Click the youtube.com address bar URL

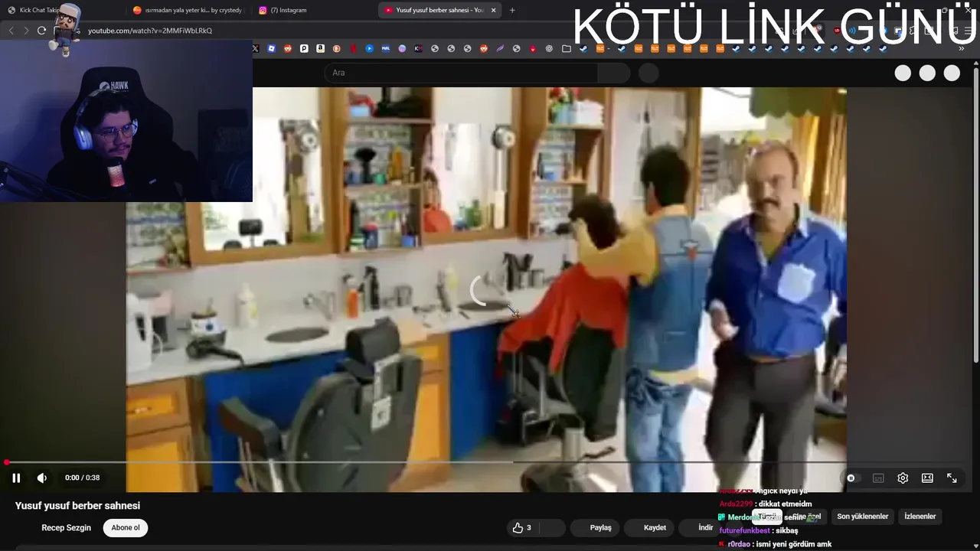click(x=150, y=31)
